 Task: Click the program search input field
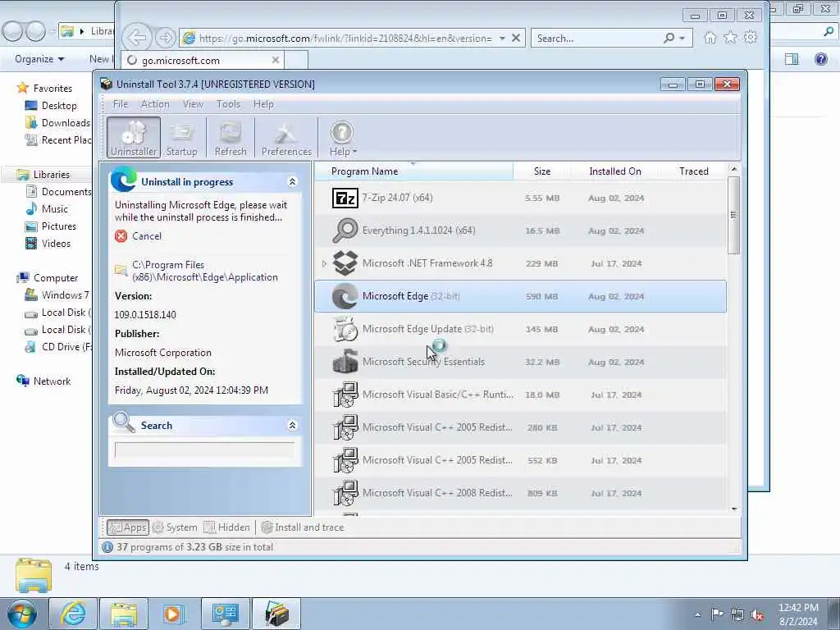click(204, 450)
